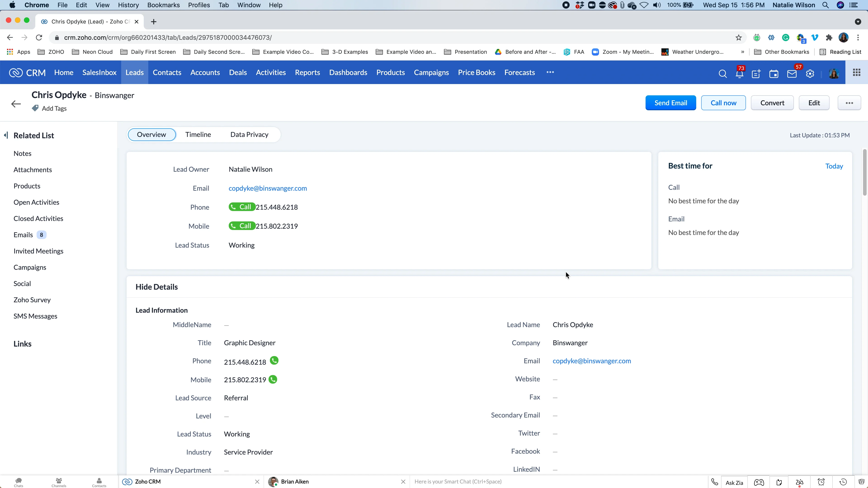Click the Call now button
This screenshot has height=488, width=868.
[723, 103]
